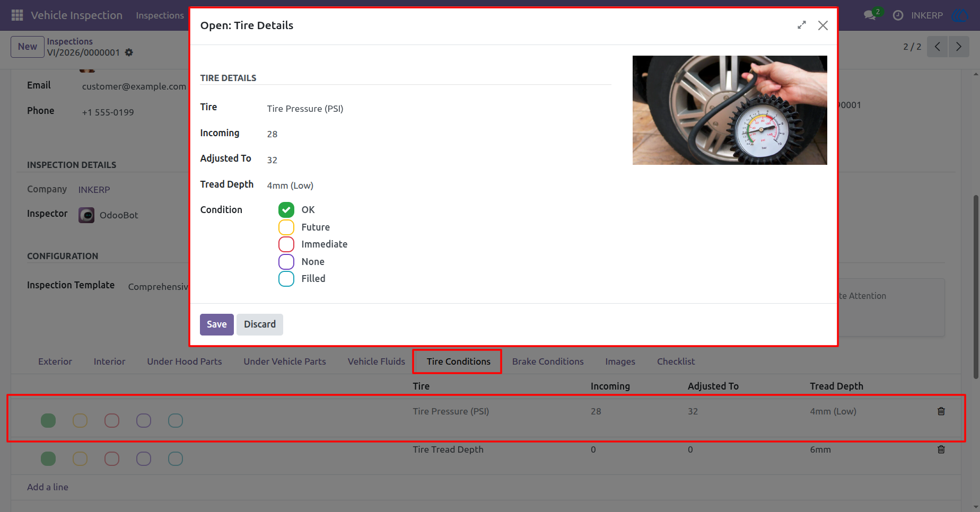Click the gear icon next to VI/2026/0000001

tap(129, 52)
